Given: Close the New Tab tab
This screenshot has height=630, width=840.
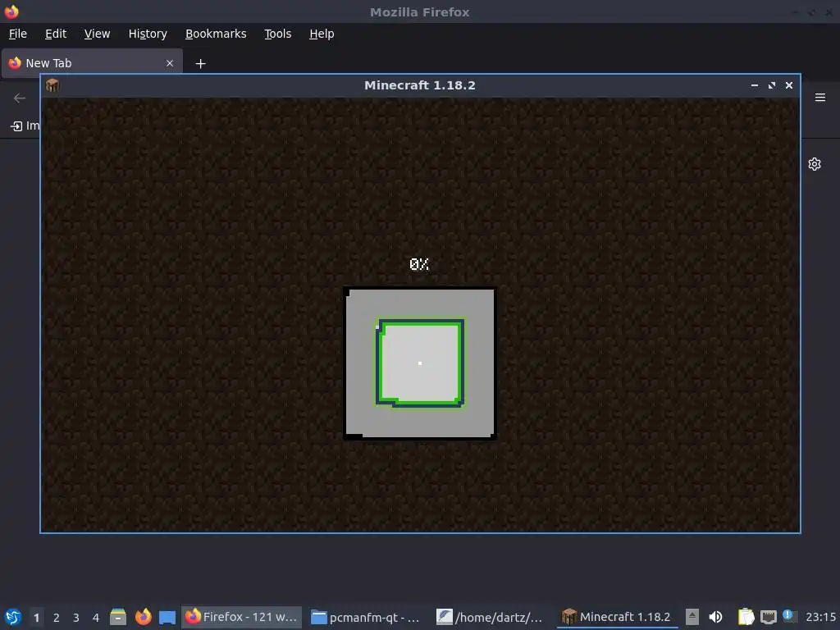Looking at the screenshot, I should [x=170, y=63].
